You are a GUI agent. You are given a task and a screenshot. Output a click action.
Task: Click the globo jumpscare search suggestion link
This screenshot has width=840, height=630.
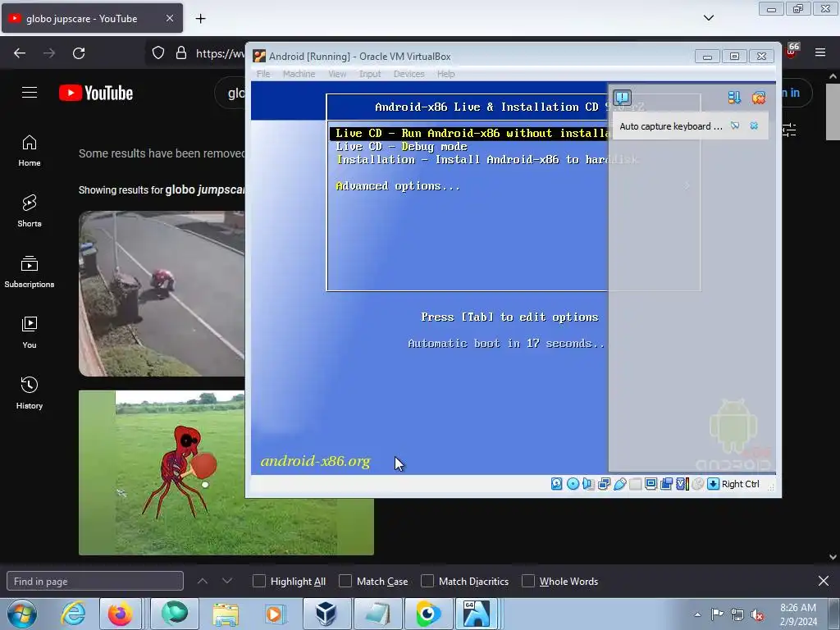[204, 189]
